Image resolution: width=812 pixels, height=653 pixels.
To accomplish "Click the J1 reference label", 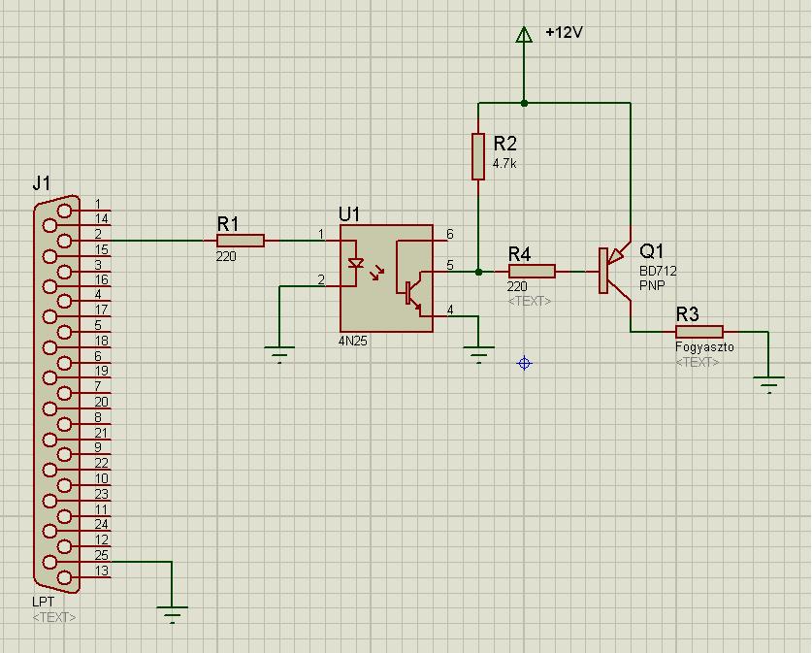I will (x=42, y=183).
